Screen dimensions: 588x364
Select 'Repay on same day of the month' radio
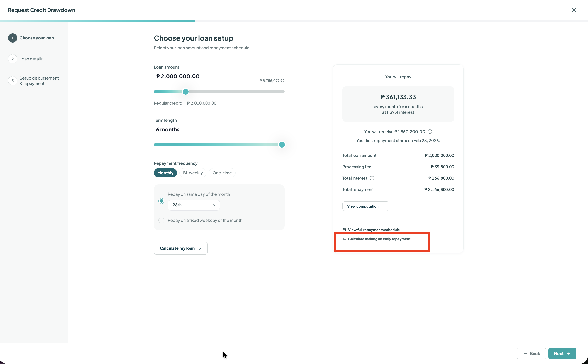(x=161, y=201)
